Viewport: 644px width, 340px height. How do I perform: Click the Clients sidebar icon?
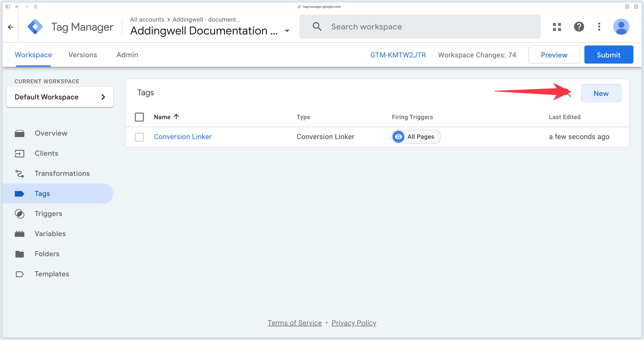[19, 153]
